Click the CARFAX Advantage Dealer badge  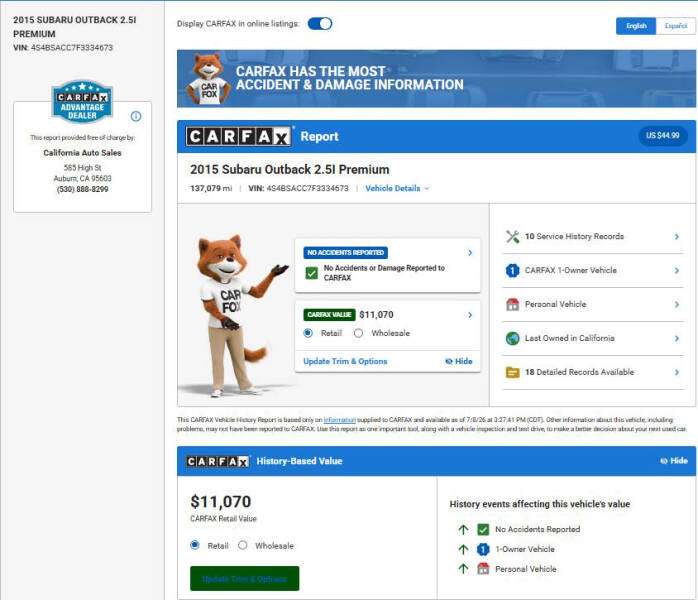(82, 102)
